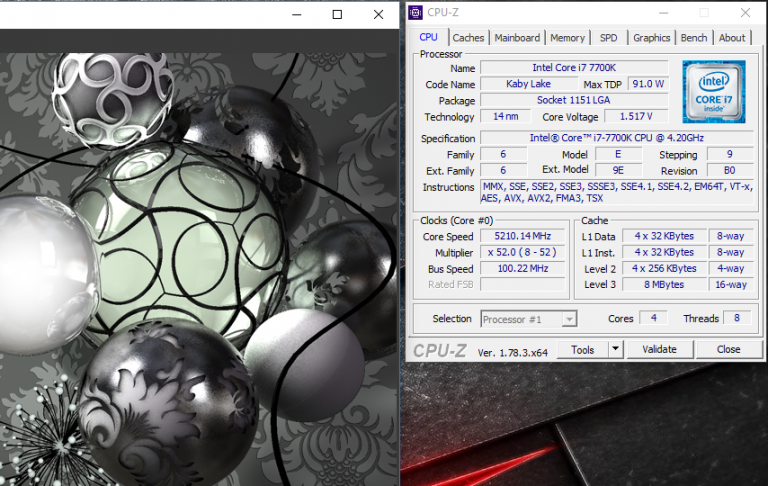768x486 pixels.
Task: Click the L1 Data size '4 x 32 KBytes'
Action: coord(664,236)
